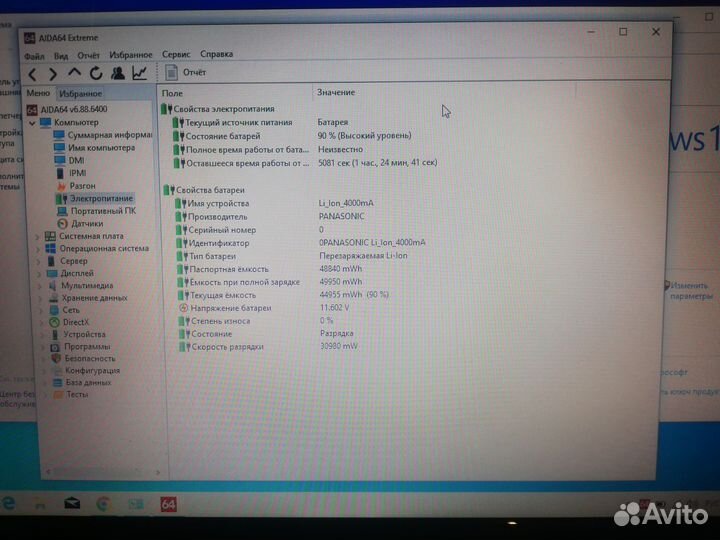Open the Файл menu
Screen dimensions: 720x540
[x=34, y=56]
